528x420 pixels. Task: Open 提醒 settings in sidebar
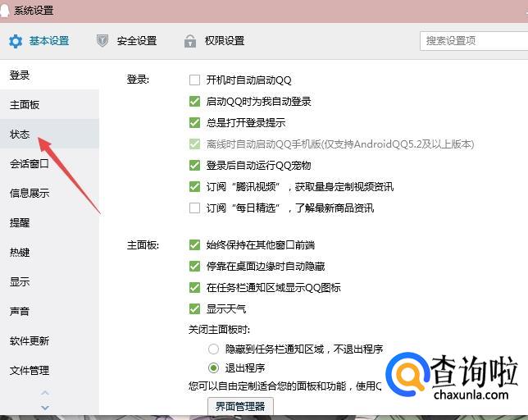point(49,222)
